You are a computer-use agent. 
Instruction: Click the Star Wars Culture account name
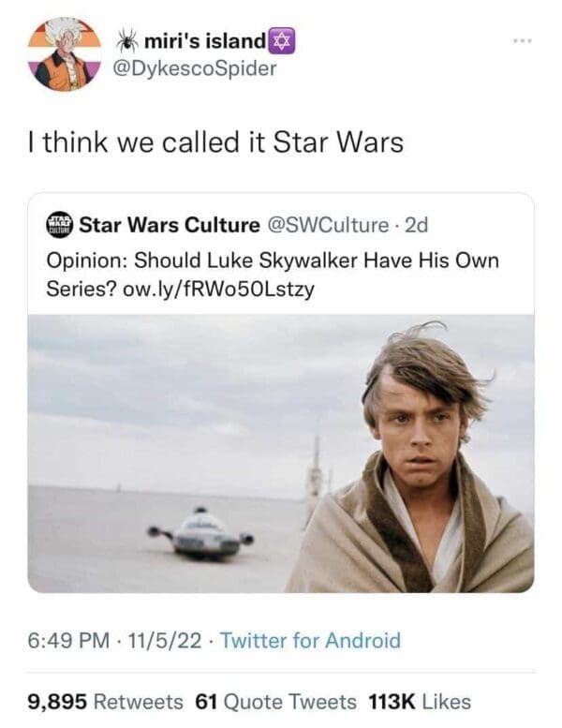tap(169, 225)
